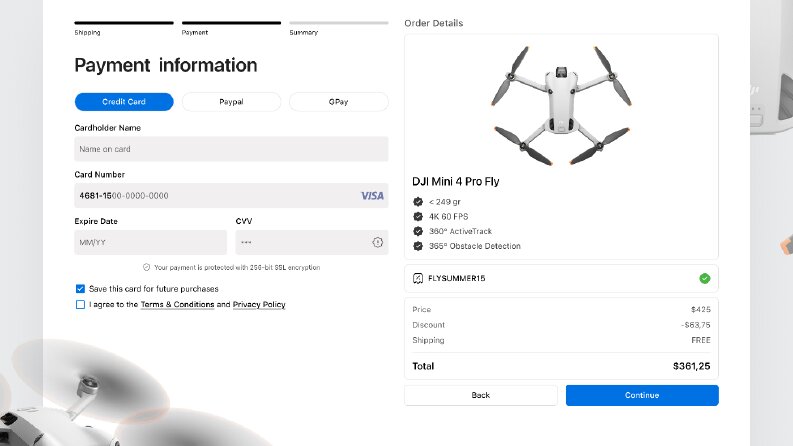The height and width of the screenshot is (446, 793).
Task: Click the Continue button
Action: click(642, 395)
